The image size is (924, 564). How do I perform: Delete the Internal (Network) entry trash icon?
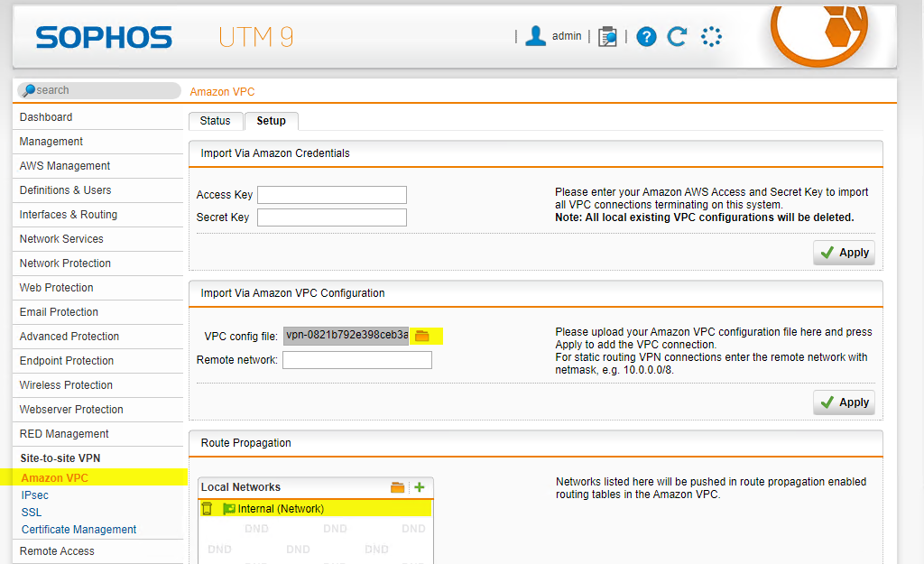pos(207,509)
